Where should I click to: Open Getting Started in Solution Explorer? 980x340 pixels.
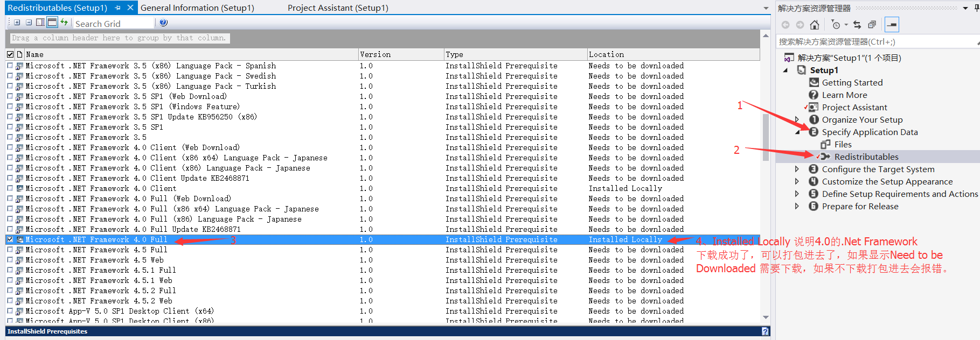852,82
